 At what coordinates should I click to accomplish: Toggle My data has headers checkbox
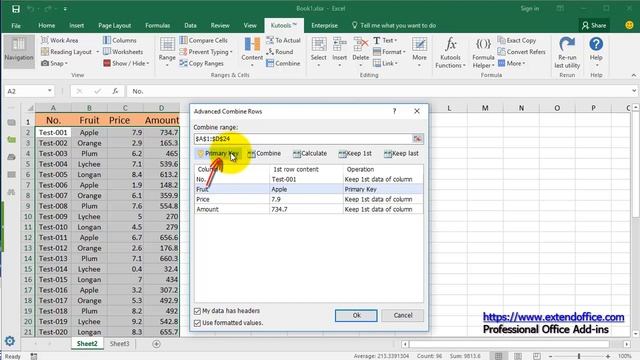(198, 311)
